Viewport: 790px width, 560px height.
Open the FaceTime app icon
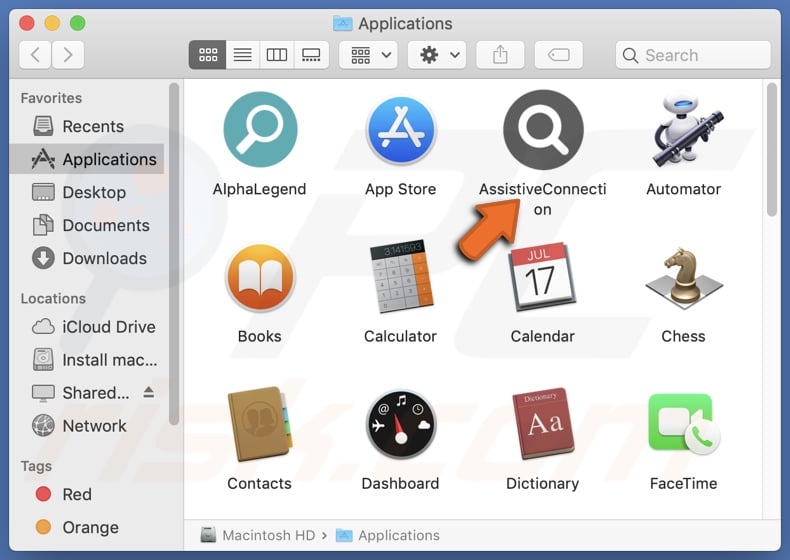pos(684,424)
